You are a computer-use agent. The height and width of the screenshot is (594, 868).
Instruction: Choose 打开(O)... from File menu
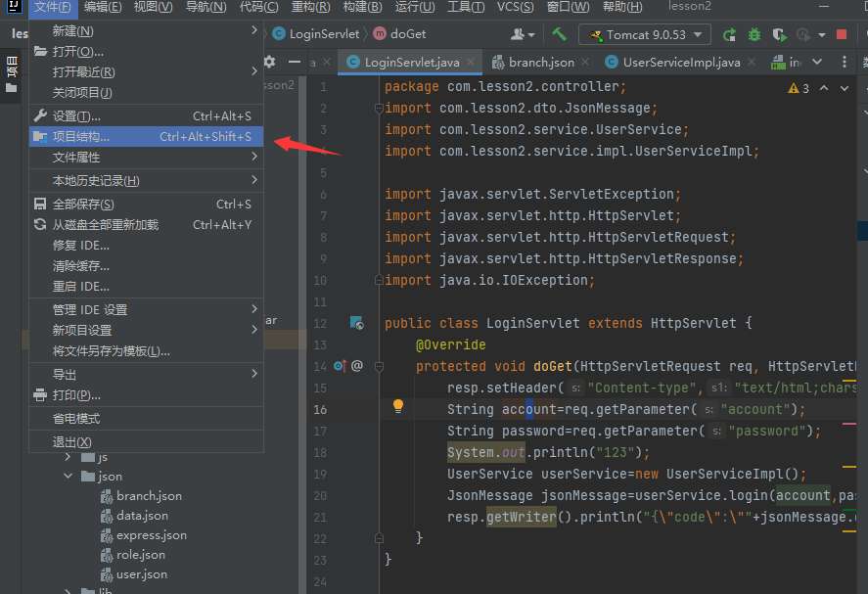(x=146, y=52)
